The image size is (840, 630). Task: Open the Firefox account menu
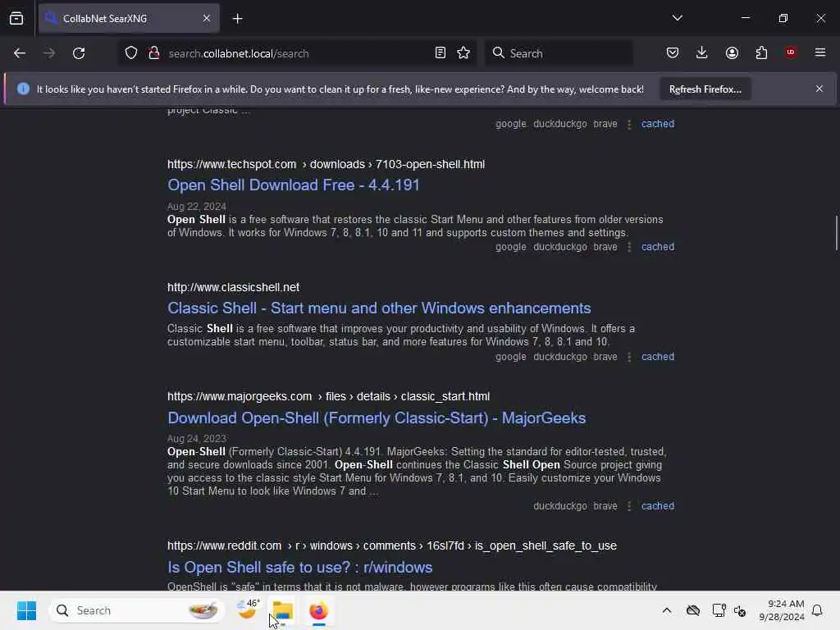[x=732, y=52]
